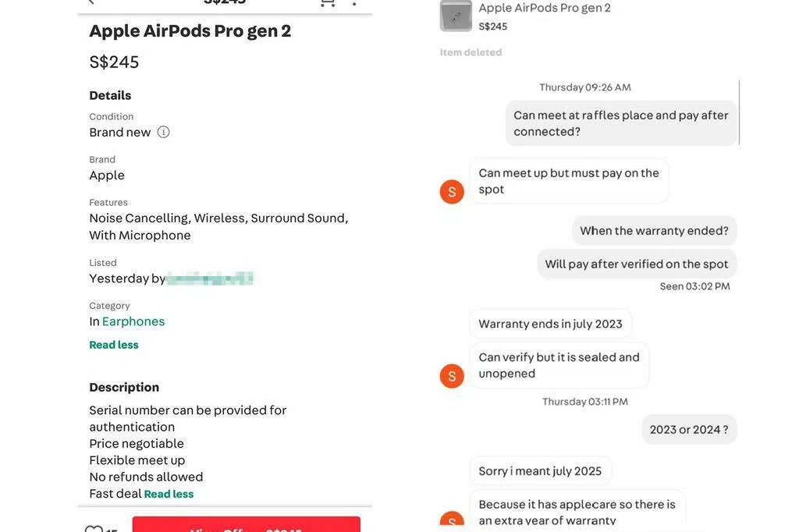This screenshot has height=532, width=799.
Task: Select the 'Sorry i meant july 2025' message
Action: 540,471
